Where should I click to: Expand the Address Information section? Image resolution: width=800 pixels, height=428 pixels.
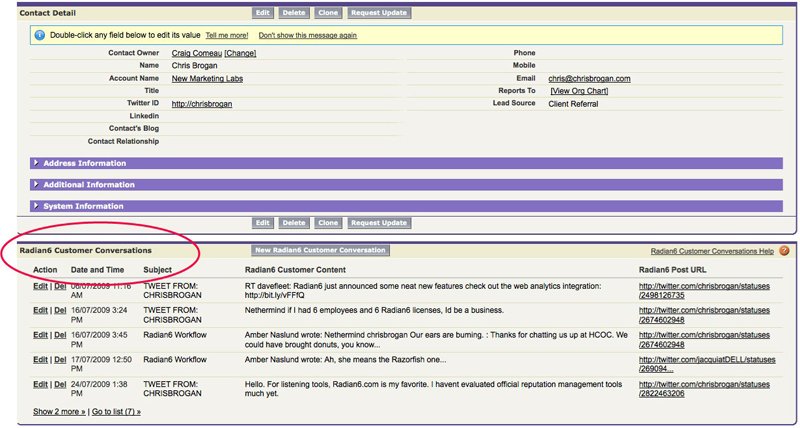click(407, 163)
